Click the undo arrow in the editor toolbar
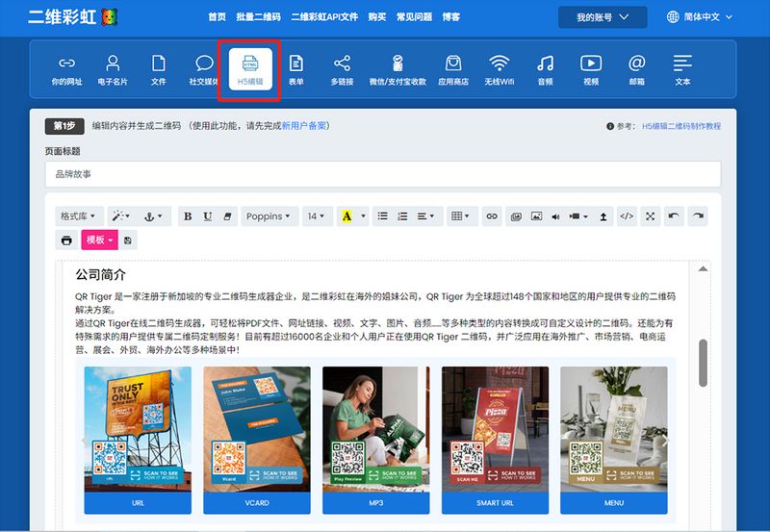770x532 pixels. [x=674, y=216]
